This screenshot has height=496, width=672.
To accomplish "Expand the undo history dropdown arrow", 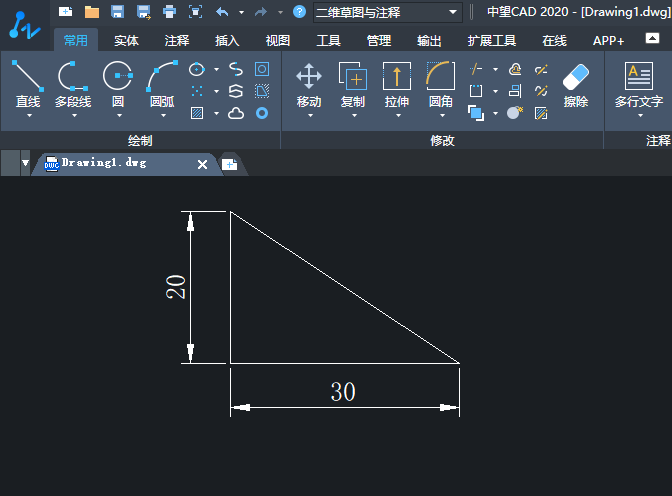I will (x=241, y=13).
